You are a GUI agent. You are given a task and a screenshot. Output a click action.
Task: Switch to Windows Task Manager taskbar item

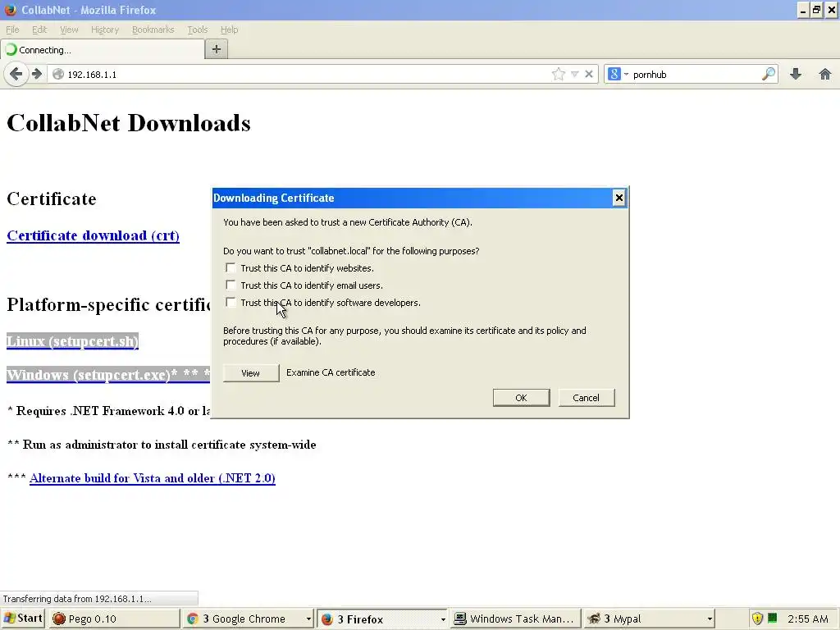pos(515,619)
